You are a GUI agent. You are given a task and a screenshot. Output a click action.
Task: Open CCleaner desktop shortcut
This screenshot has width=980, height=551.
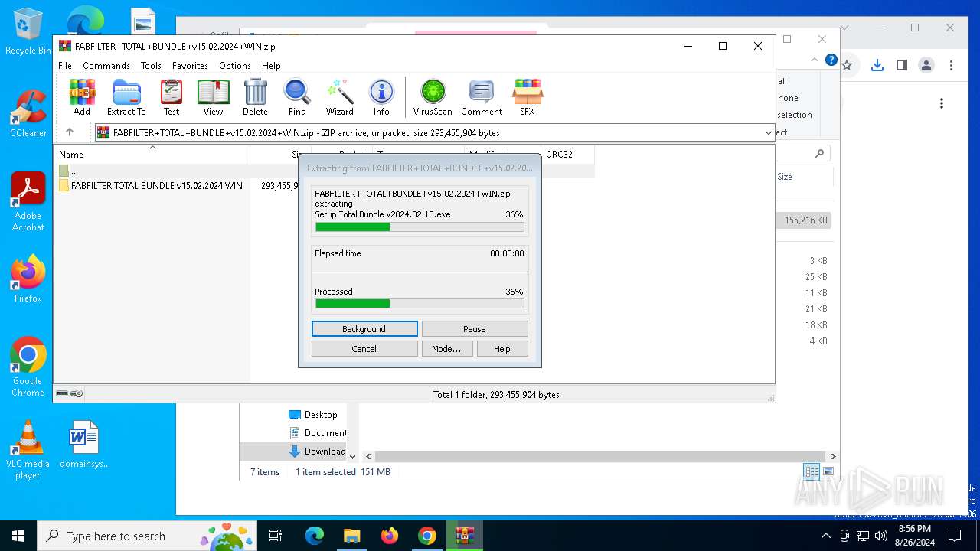28,113
